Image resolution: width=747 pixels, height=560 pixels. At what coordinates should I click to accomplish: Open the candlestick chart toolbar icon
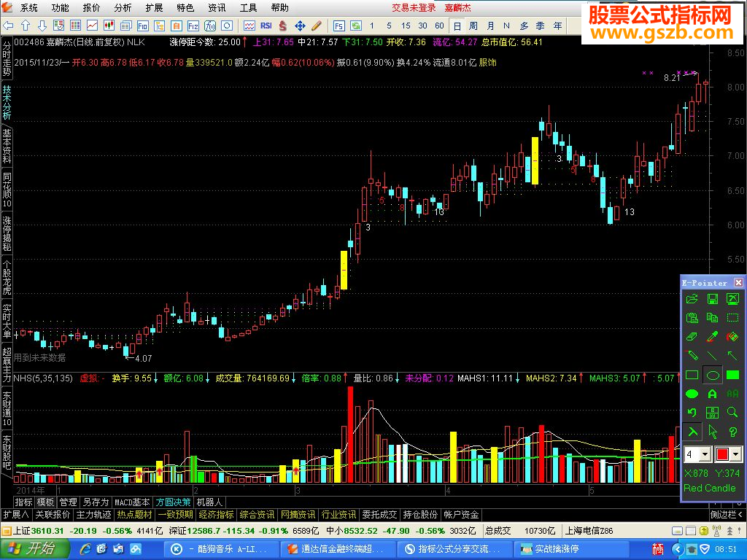(x=109, y=26)
